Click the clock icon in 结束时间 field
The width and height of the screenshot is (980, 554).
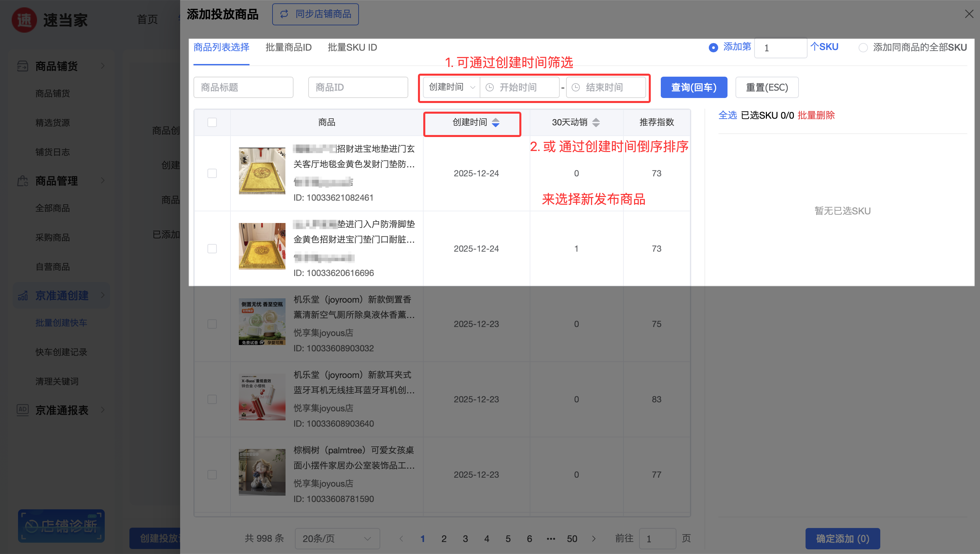(576, 88)
